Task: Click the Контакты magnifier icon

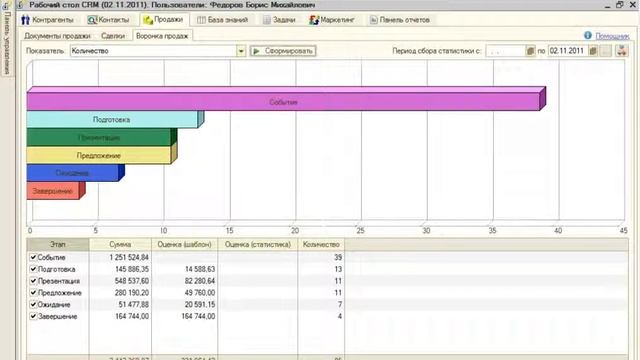Action: pyautogui.click(x=92, y=20)
